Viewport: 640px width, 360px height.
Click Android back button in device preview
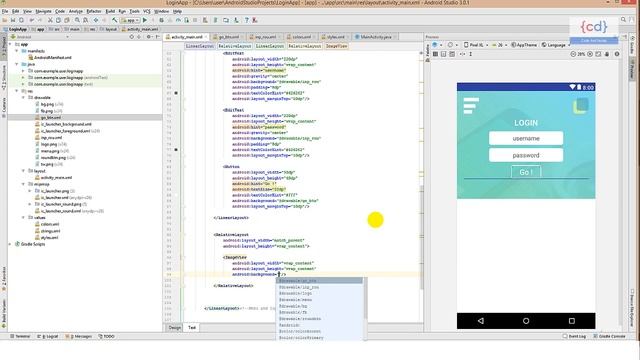[480, 321]
